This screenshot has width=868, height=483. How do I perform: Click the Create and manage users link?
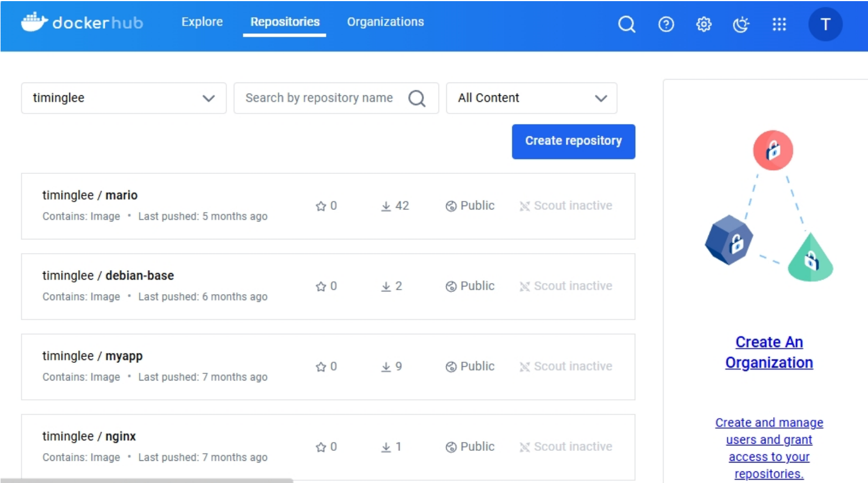pyautogui.click(x=769, y=448)
